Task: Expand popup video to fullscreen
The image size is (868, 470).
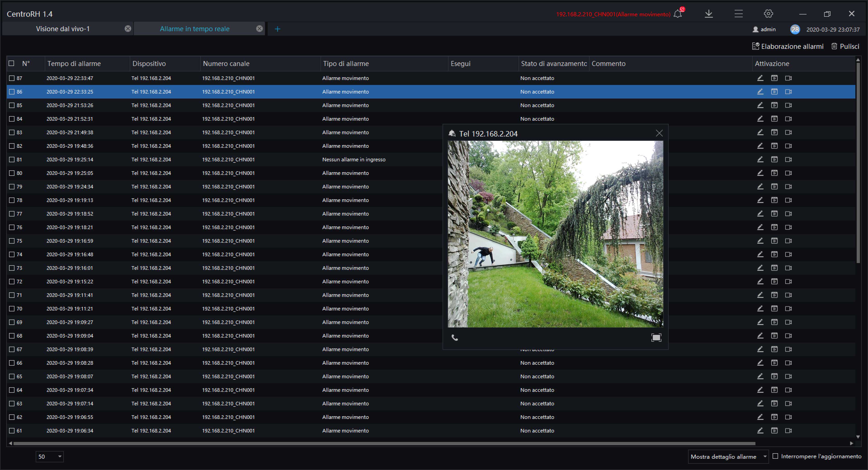Action: (656, 338)
